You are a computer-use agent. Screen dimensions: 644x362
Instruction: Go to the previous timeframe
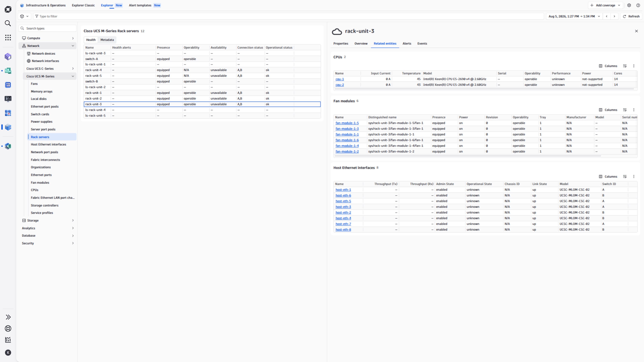pos(607,16)
